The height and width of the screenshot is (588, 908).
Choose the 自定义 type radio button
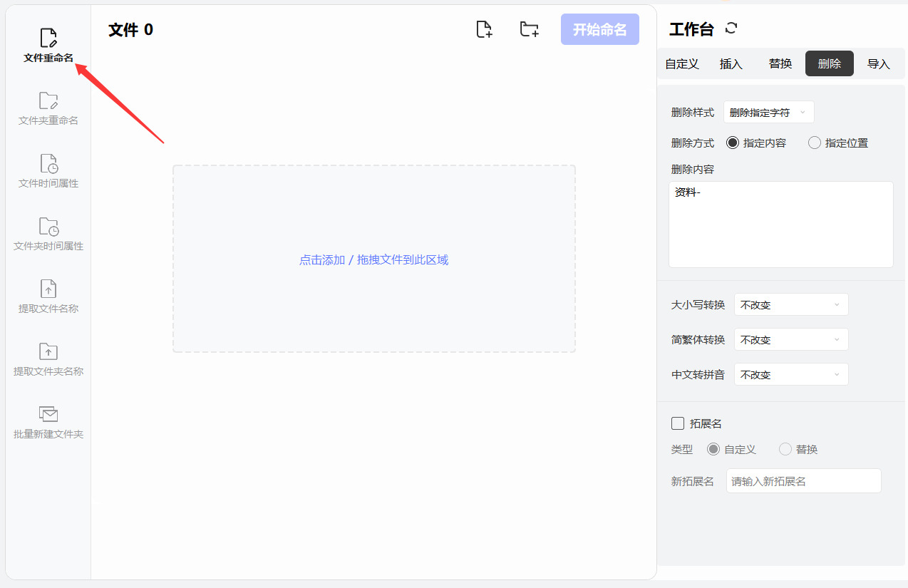click(713, 449)
